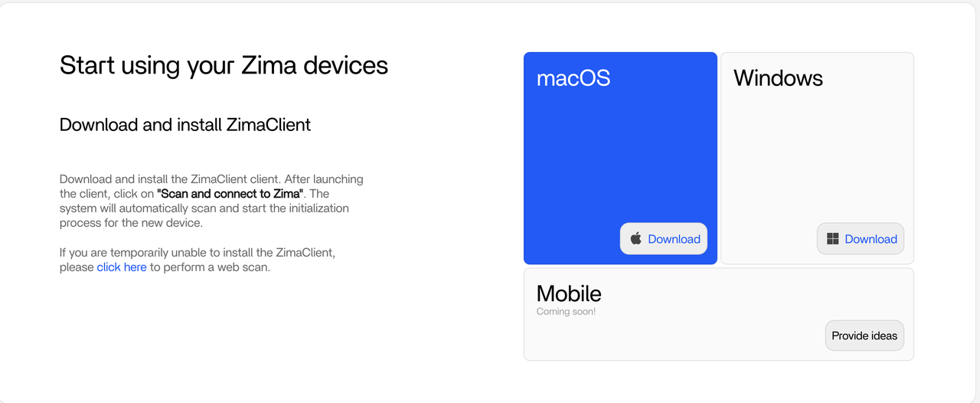The height and width of the screenshot is (403, 980).
Task: Open the "click here" web scan link
Action: 122,267
